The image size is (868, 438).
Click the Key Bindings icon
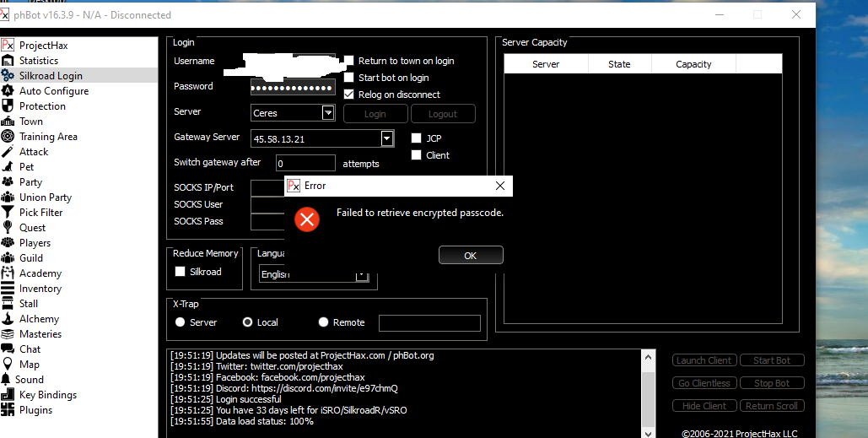tap(8, 395)
